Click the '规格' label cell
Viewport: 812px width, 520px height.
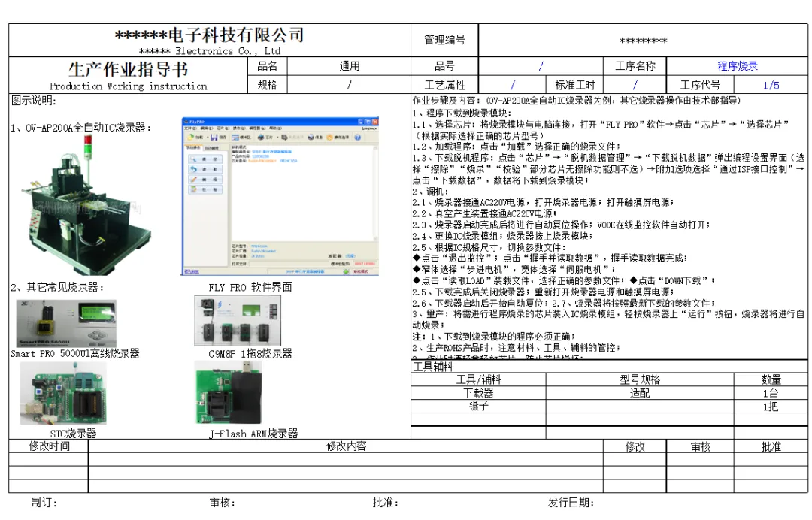coord(267,85)
